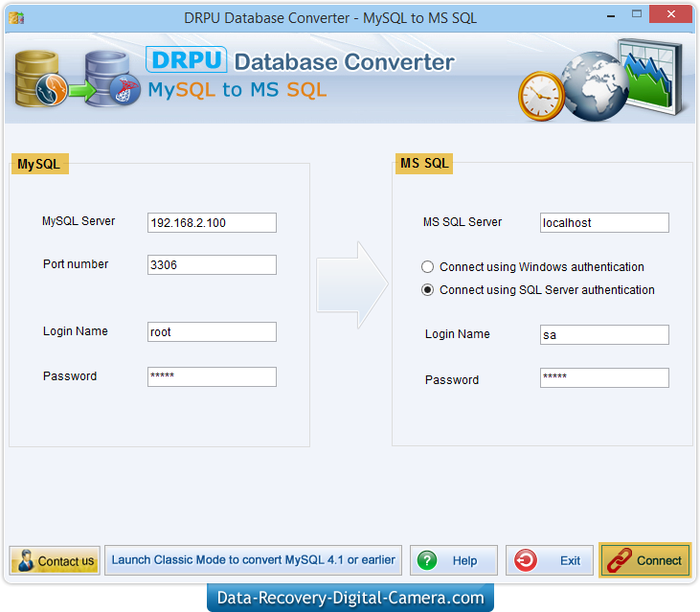This screenshot has width=700, height=612.
Task: Click the 'Database Converter' banner title
Action: click(344, 62)
